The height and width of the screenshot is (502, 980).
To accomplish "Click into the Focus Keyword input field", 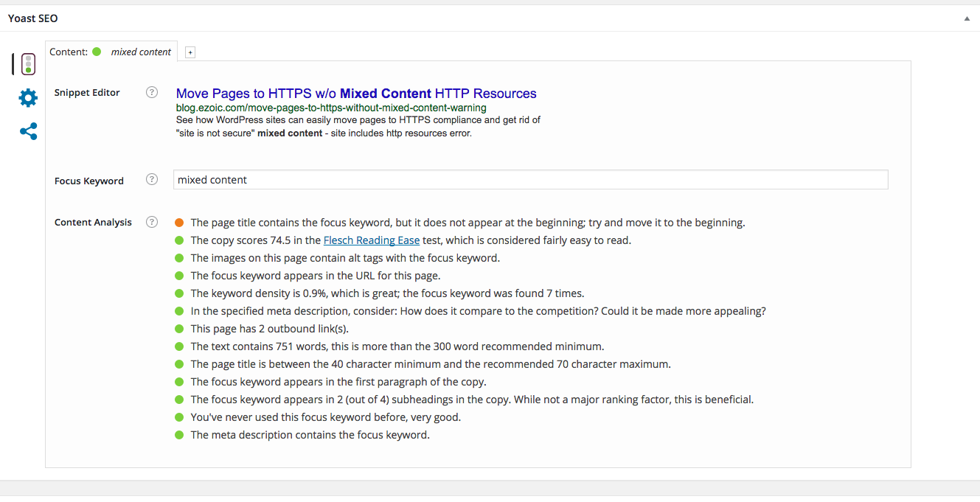I will point(530,180).
